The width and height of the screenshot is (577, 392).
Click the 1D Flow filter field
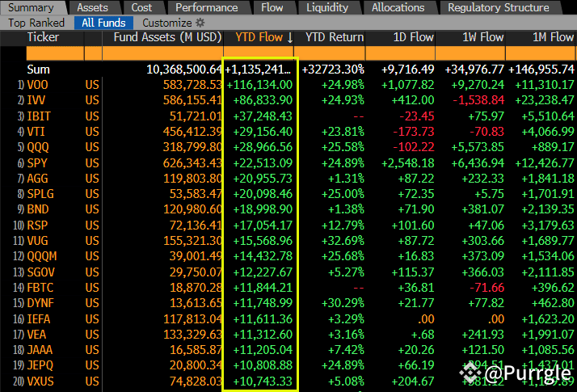(x=400, y=53)
